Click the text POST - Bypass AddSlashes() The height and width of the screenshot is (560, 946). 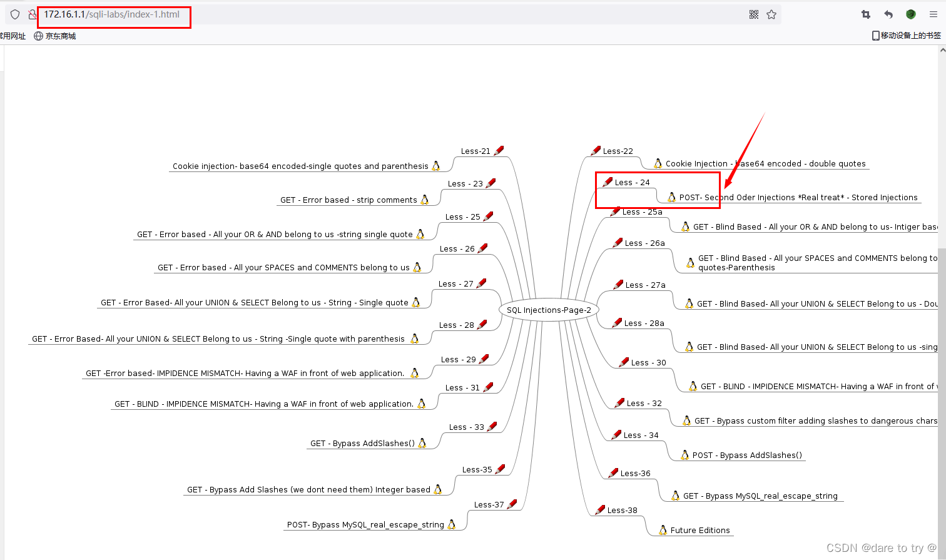point(747,456)
